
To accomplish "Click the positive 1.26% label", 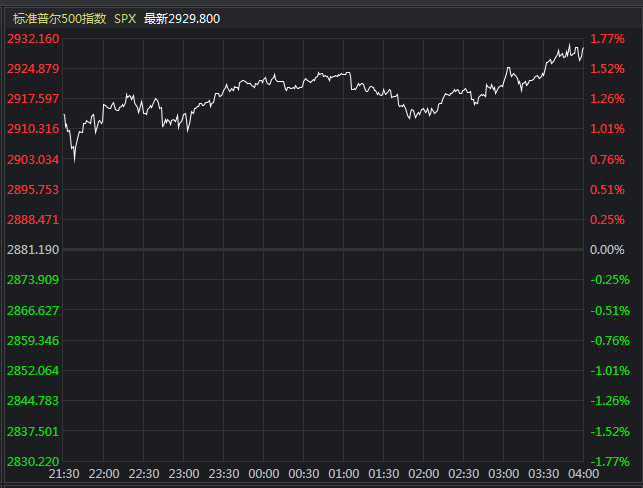I will click(607, 98).
